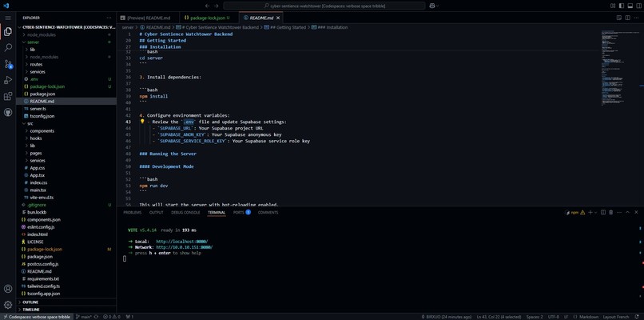The height and width of the screenshot is (320, 644).
Task: Open the new terminal launch profile dropdown
Action: coord(595,212)
